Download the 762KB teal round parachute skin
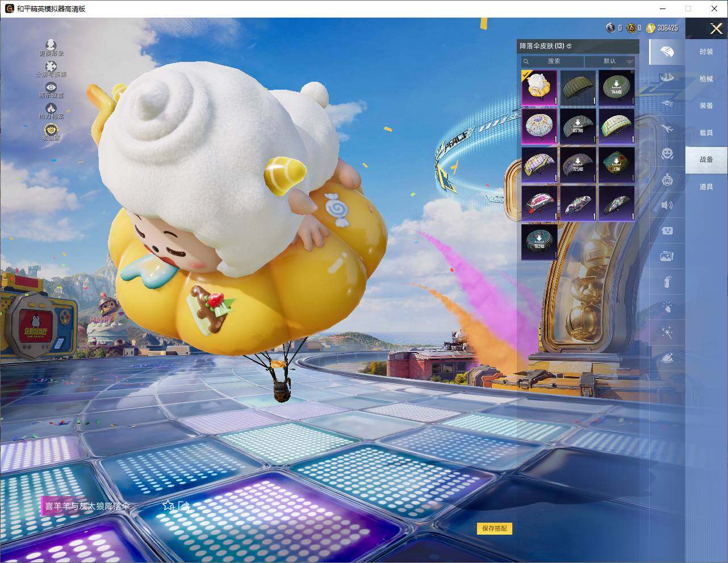728x563 pixels. coord(539,242)
